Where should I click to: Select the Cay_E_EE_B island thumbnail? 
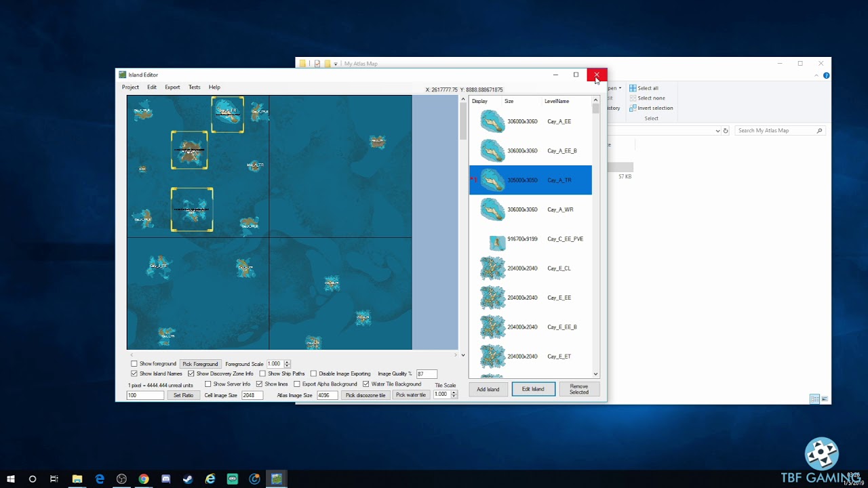click(x=492, y=327)
